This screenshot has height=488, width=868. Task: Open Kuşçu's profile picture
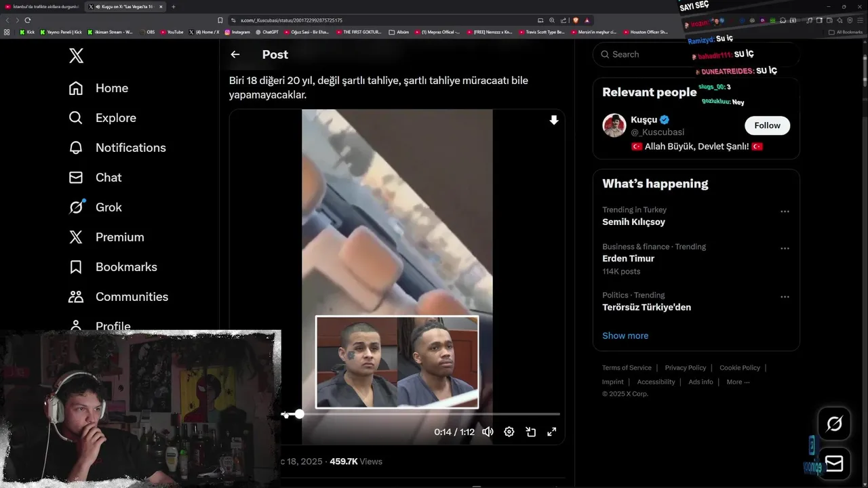[614, 125]
